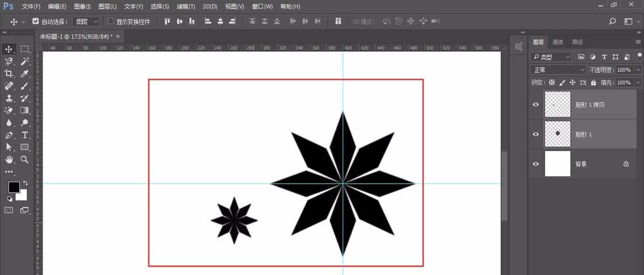
Task: Hide the 矩形 1 拷贝 layer
Action: (x=536, y=104)
